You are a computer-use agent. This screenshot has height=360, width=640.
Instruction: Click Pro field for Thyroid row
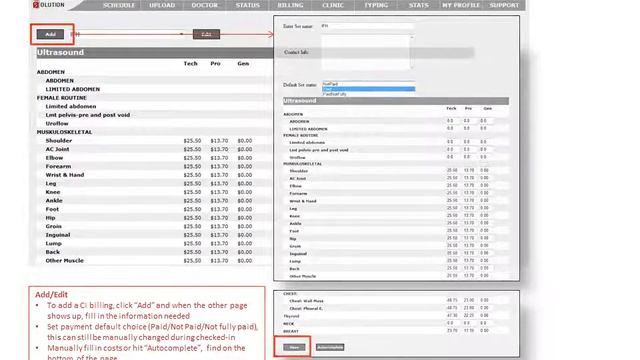pyautogui.click(x=469, y=315)
